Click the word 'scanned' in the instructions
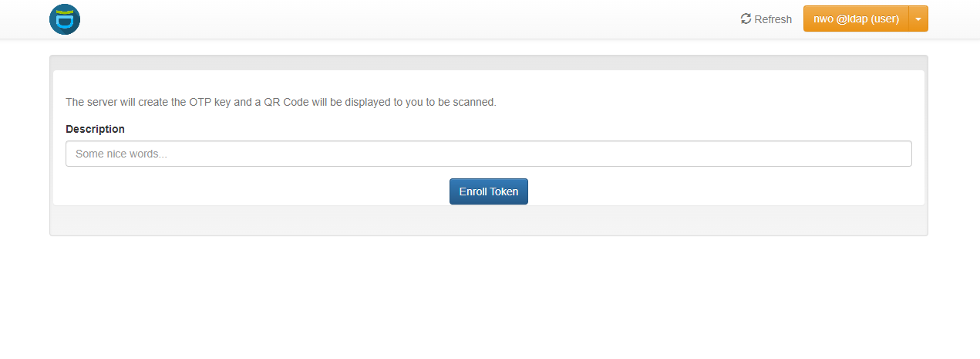Viewport: 980px width, 359px height. coord(474,102)
